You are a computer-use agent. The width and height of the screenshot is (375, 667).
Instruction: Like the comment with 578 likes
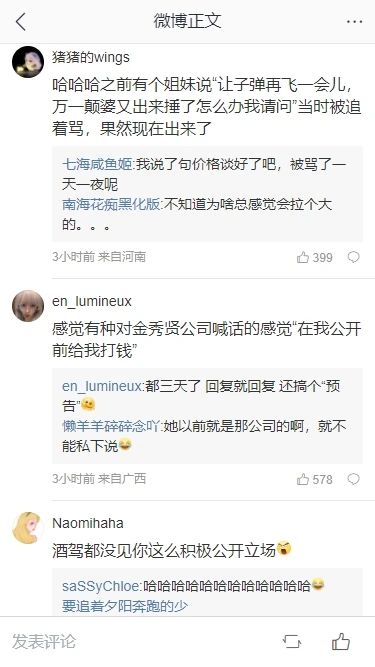[x=315, y=479]
